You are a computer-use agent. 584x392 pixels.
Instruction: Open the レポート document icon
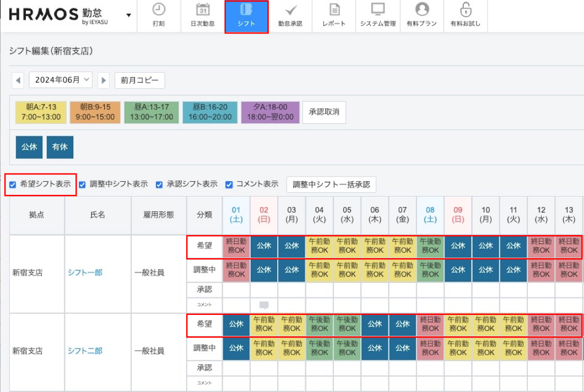coord(334,10)
